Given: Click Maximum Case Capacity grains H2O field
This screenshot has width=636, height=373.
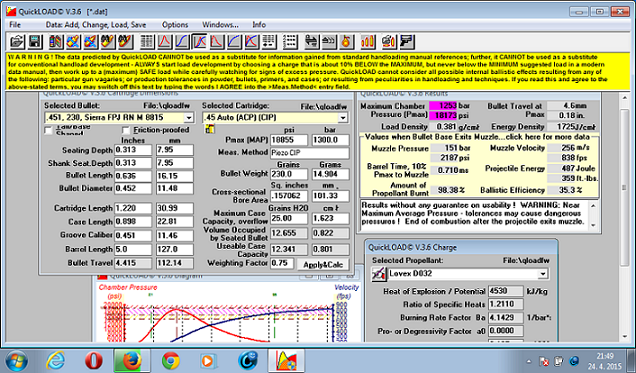Looking at the screenshot, I should [x=289, y=219].
